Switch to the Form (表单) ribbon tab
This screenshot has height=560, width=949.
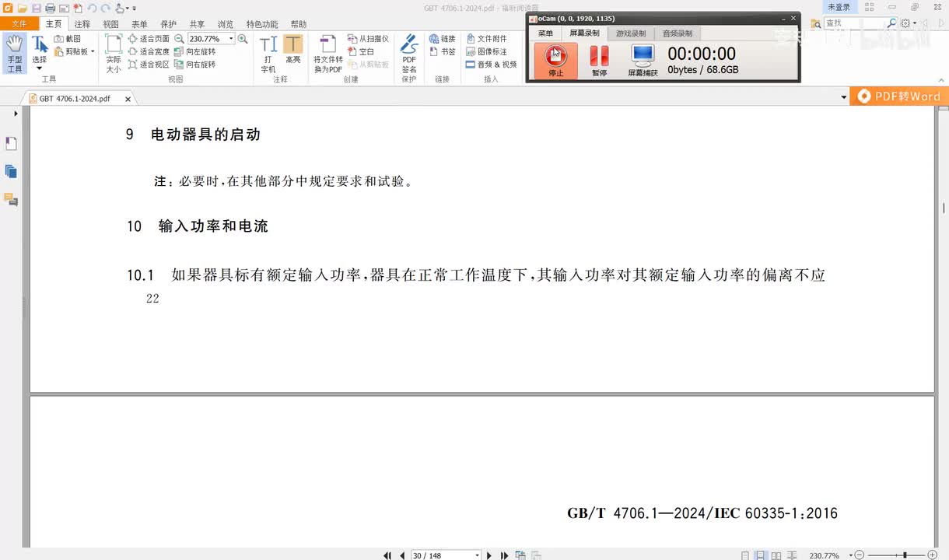point(139,24)
